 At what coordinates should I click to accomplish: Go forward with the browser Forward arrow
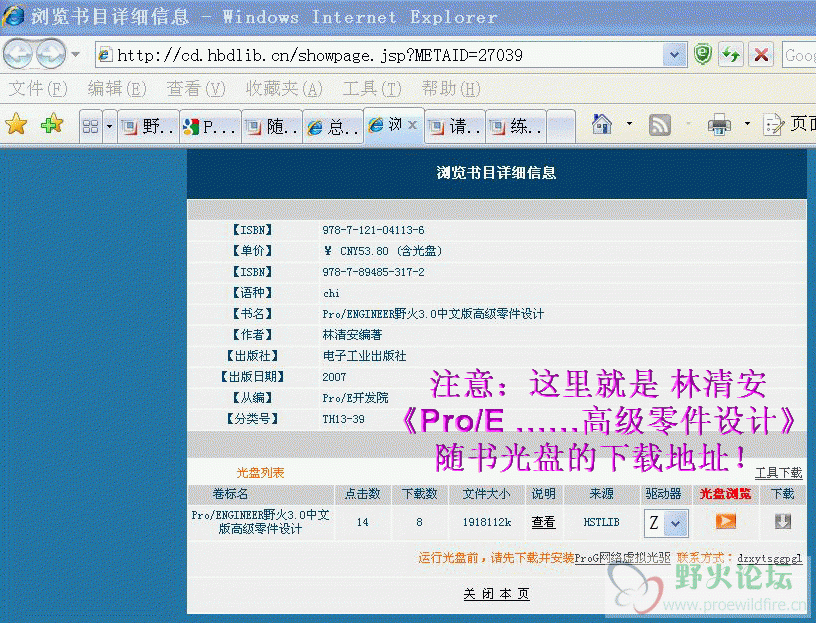click(x=51, y=54)
